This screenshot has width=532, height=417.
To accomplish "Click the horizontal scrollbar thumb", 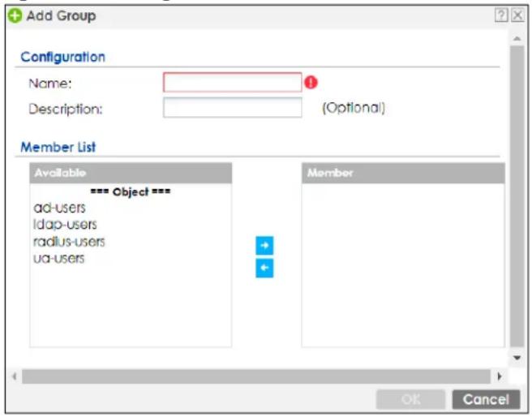I will pos(256,376).
